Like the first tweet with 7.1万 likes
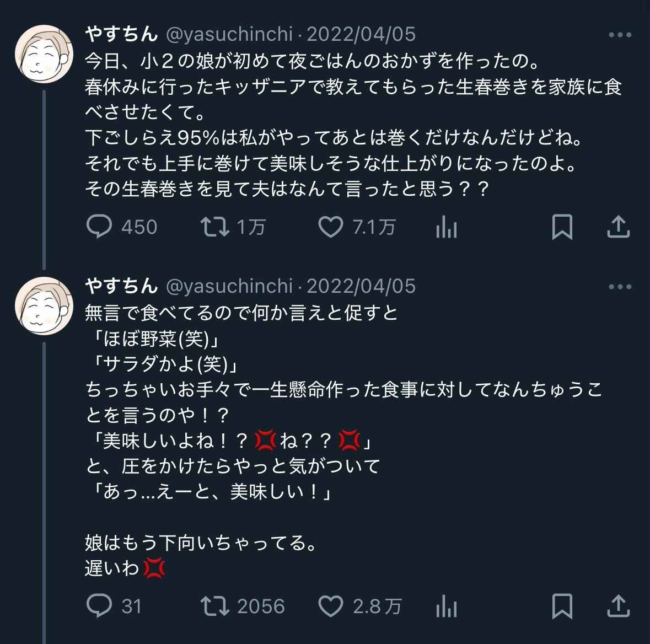The height and width of the screenshot is (644, 650). coord(331,227)
